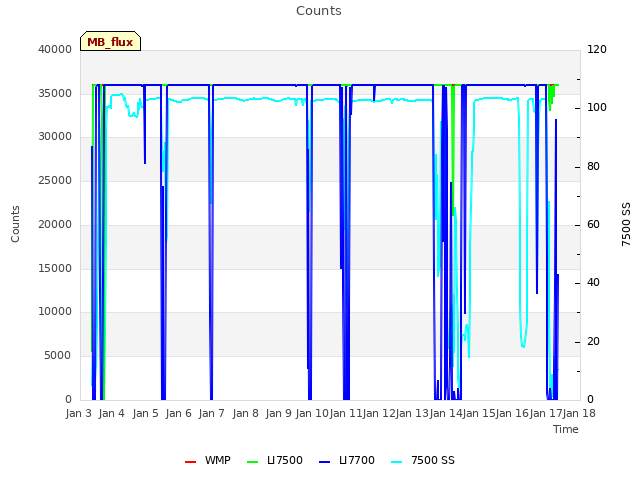Click the LI7700 legend entry
The image size is (640, 480).
pyautogui.click(x=347, y=460)
